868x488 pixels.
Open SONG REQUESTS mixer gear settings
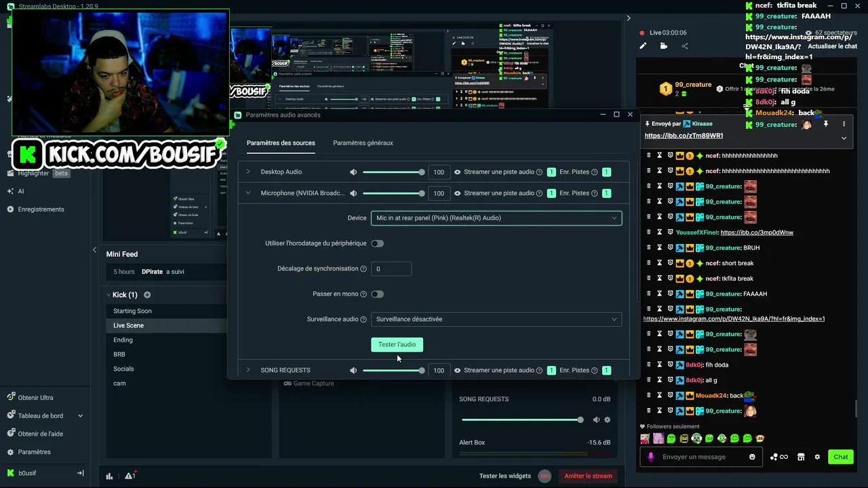pos(607,420)
